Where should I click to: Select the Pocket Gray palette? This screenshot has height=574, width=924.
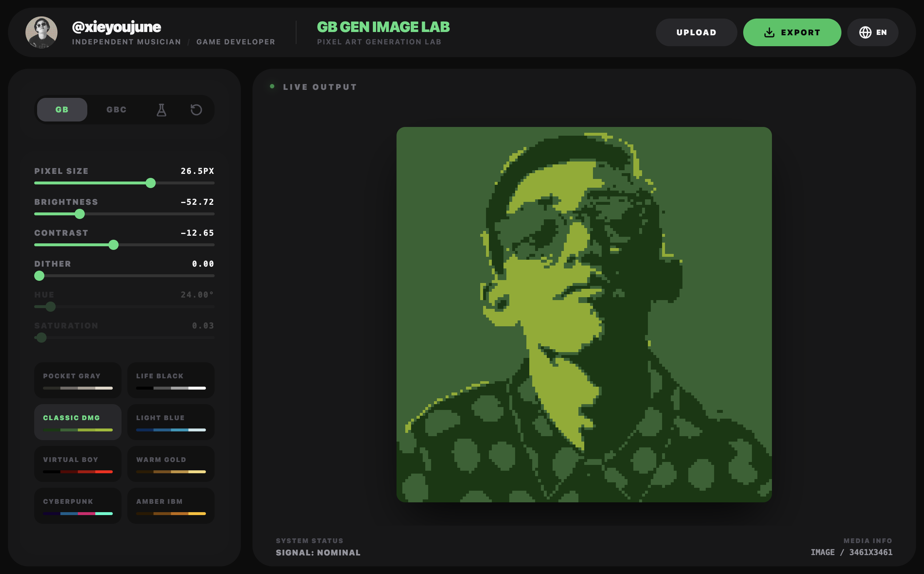[78, 380]
